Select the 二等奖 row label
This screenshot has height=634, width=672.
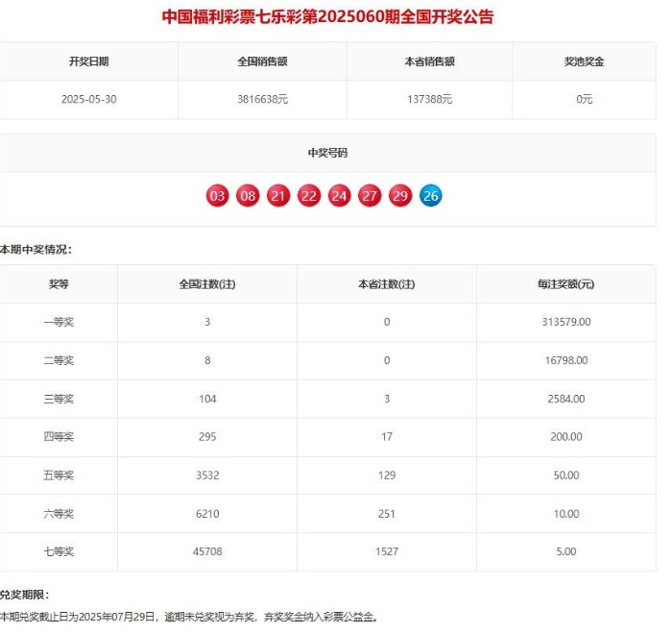tap(59, 360)
